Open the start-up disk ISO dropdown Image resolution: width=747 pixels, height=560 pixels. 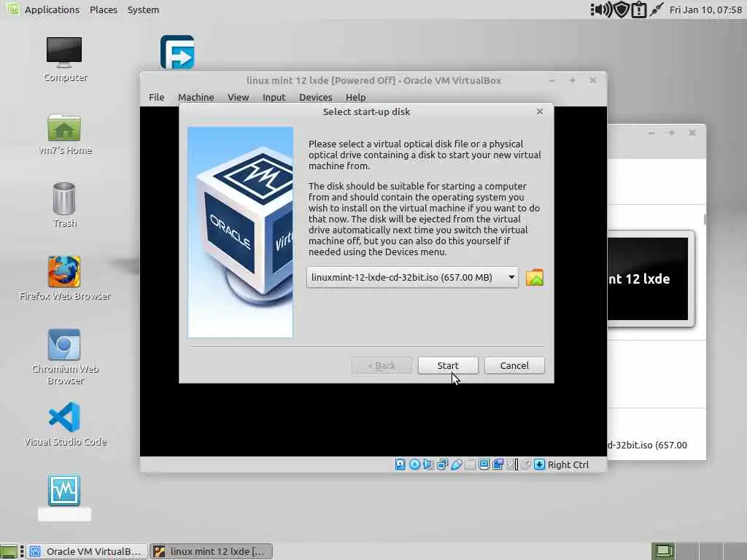[x=412, y=277]
